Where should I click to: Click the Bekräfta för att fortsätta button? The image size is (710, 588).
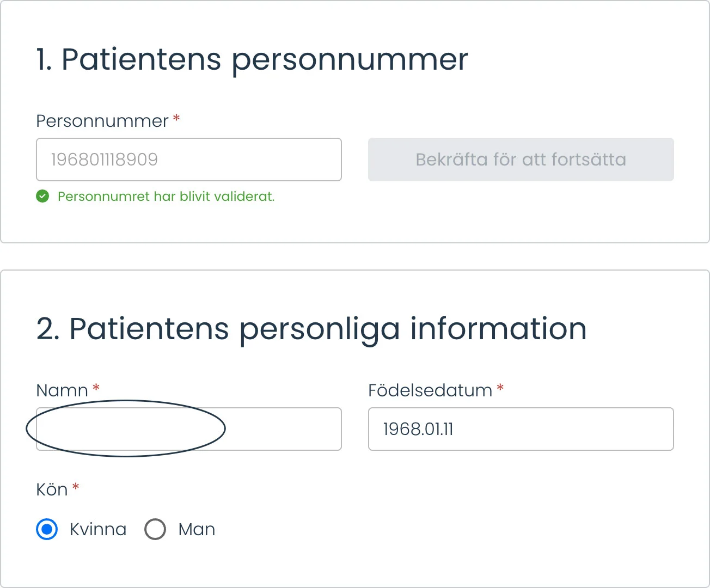coord(521,160)
